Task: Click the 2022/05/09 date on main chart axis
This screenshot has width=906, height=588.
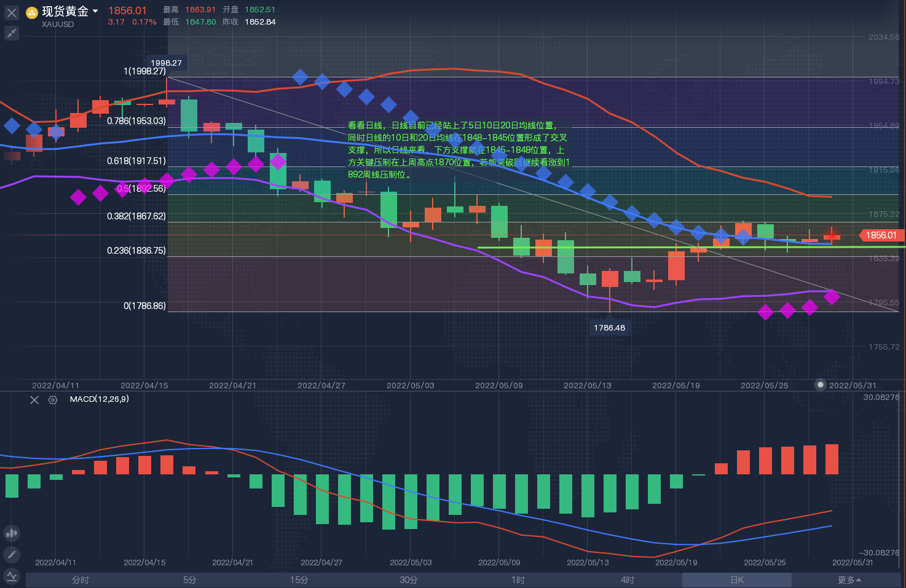Action: click(x=499, y=386)
